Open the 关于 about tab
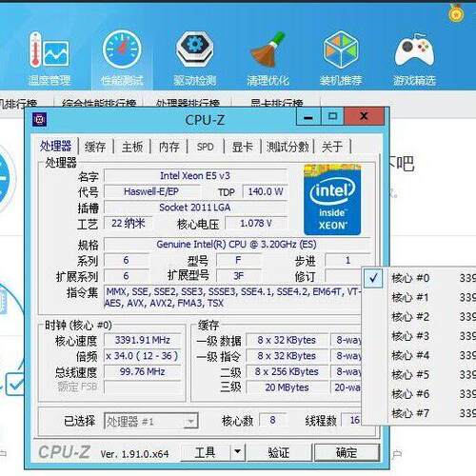 (332, 147)
